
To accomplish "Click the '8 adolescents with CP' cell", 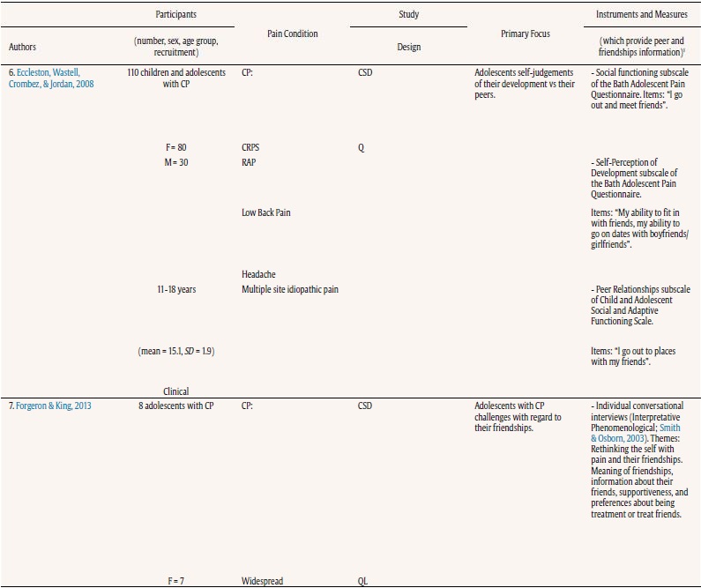I will tap(177, 406).
